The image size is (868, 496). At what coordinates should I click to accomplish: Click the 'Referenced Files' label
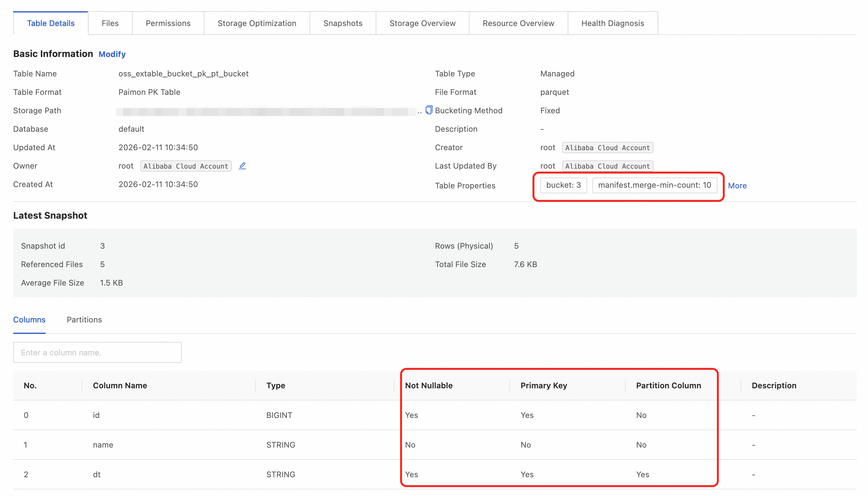point(52,264)
